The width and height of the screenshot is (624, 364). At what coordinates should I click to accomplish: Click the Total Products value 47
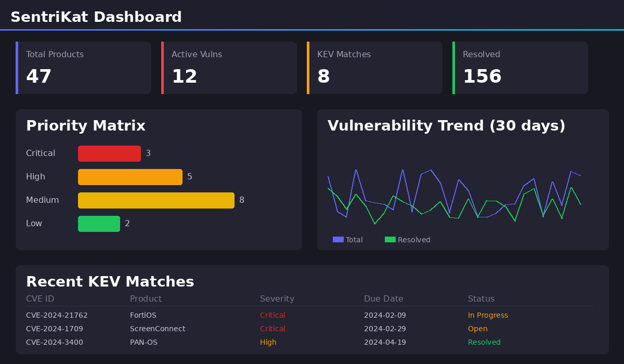point(39,77)
